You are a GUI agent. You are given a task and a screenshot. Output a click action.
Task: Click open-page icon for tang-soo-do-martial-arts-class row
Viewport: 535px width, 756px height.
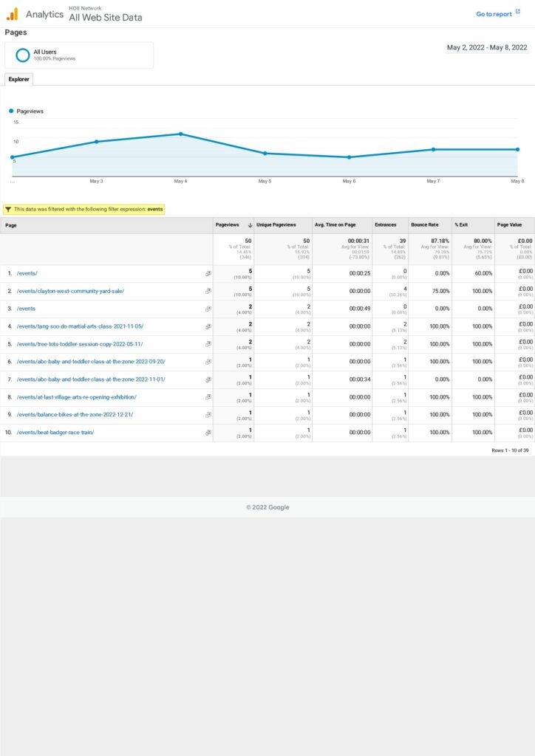(208, 326)
